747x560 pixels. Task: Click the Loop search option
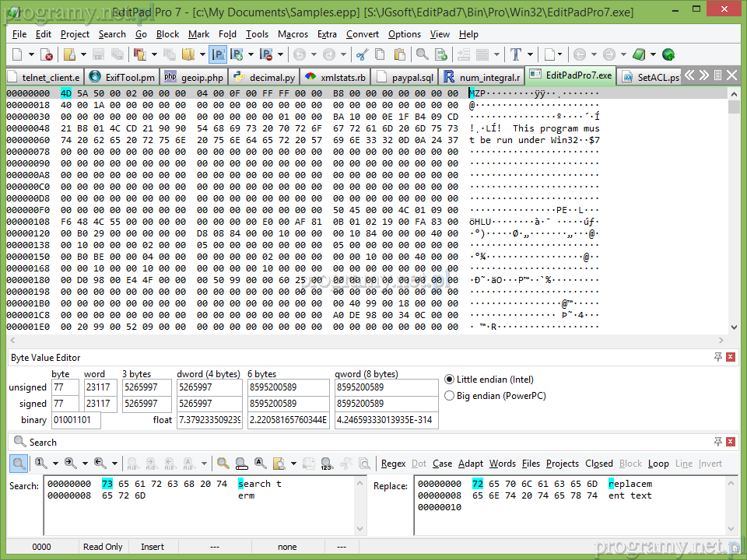point(658,464)
